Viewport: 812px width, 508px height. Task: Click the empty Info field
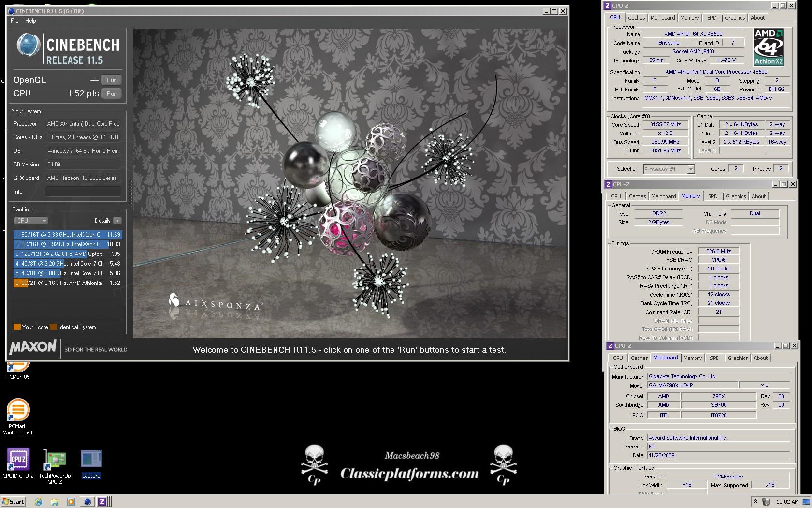(x=83, y=192)
